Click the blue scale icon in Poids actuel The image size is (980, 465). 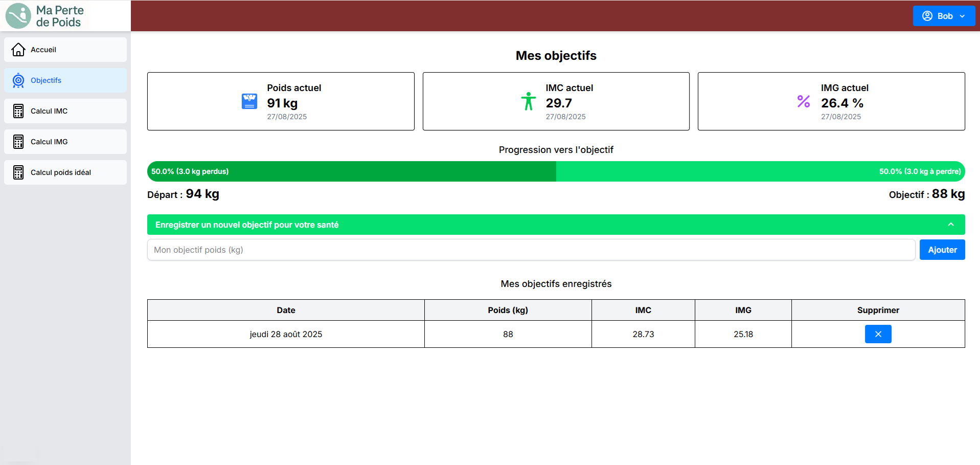tap(249, 101)
